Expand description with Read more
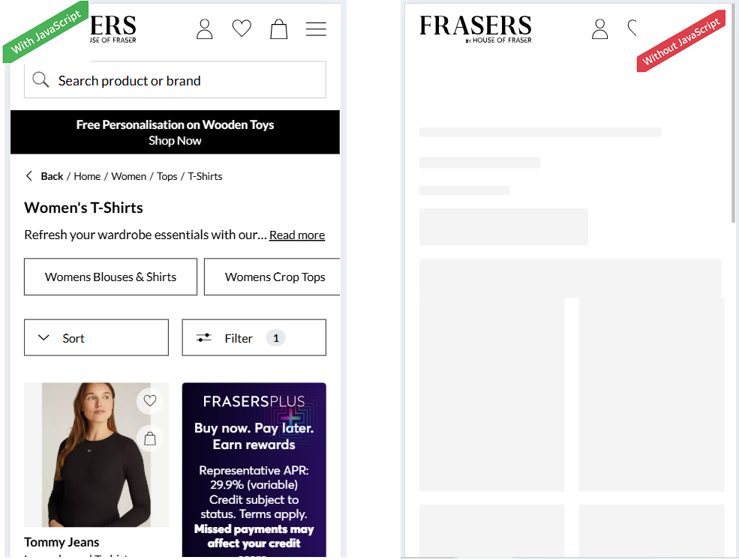 click(x=297, y=235)
